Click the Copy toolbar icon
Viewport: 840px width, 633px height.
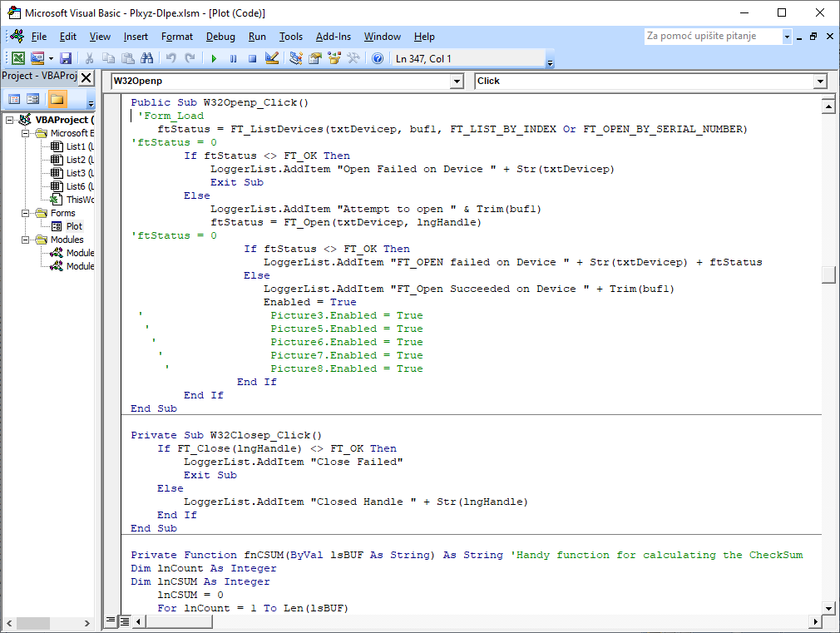[x=109, y=58]
